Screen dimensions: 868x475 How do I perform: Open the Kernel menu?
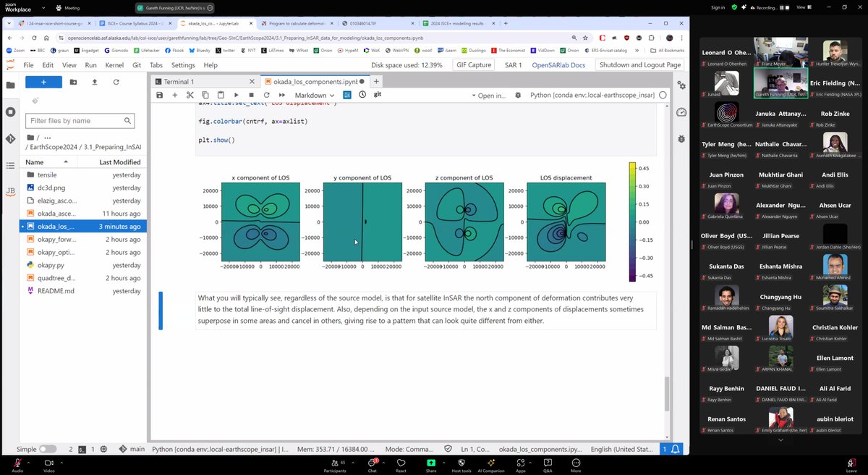coord(114,65)
